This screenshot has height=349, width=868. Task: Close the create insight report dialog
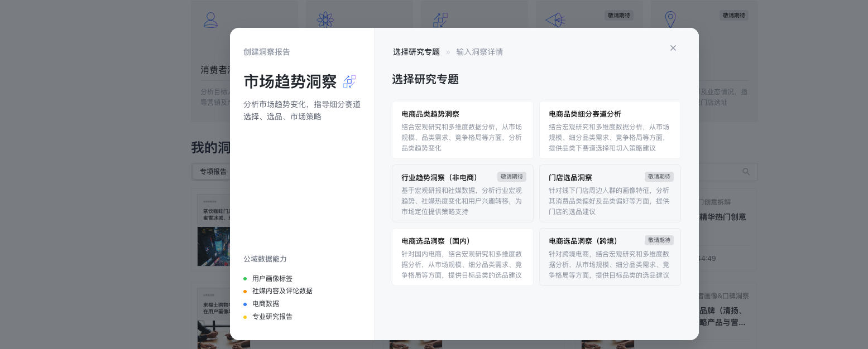[x=673, y=48]
